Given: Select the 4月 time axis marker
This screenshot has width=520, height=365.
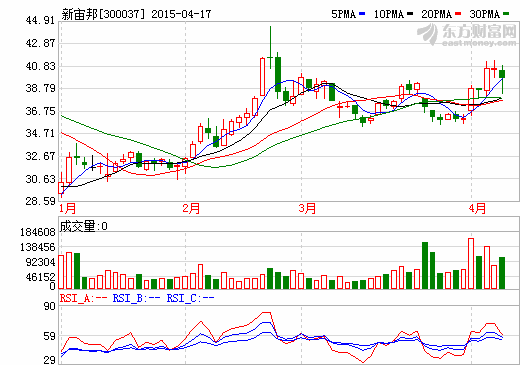Looking at the screenshot, I should tap(477, 208).
